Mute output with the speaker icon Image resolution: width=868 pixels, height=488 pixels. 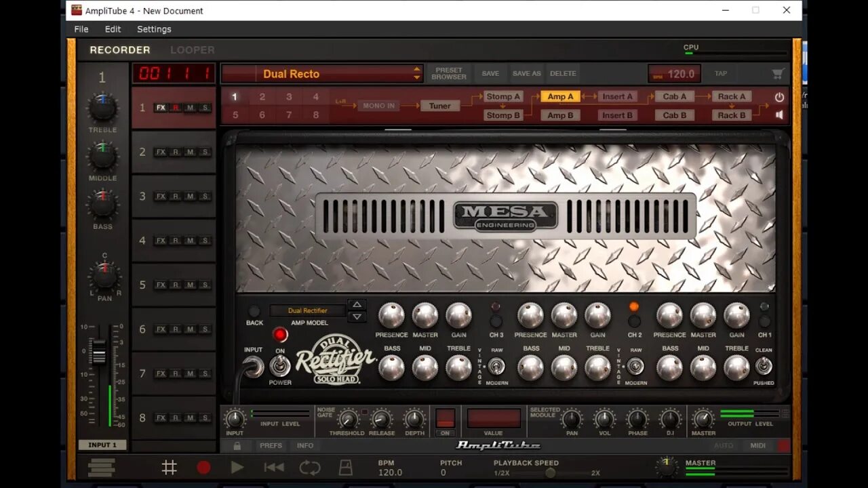pyautogui.click(x=778, y=115)
